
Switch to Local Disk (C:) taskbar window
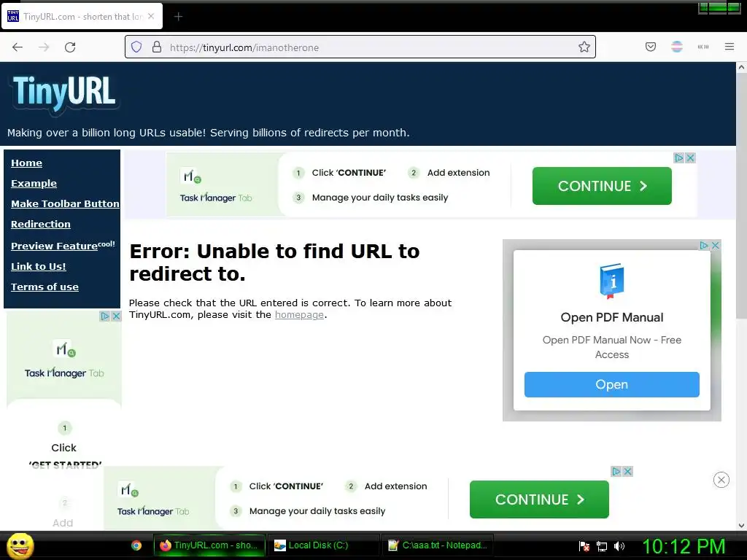point(323,545)
